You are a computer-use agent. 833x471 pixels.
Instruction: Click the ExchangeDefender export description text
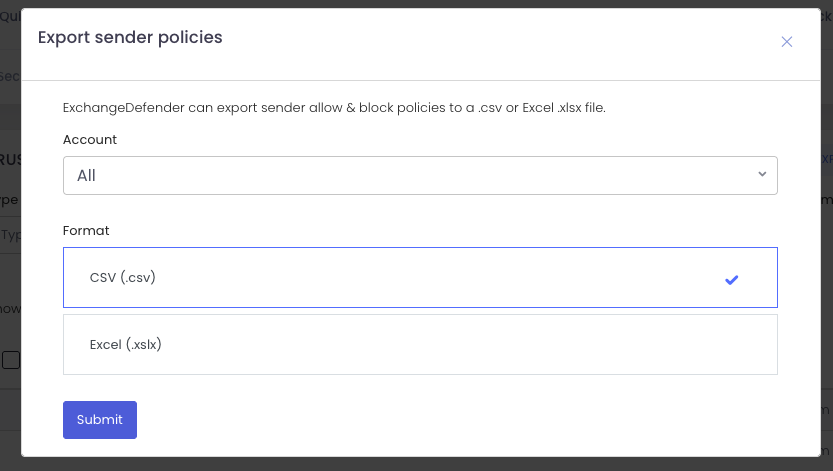click(334, 107)
